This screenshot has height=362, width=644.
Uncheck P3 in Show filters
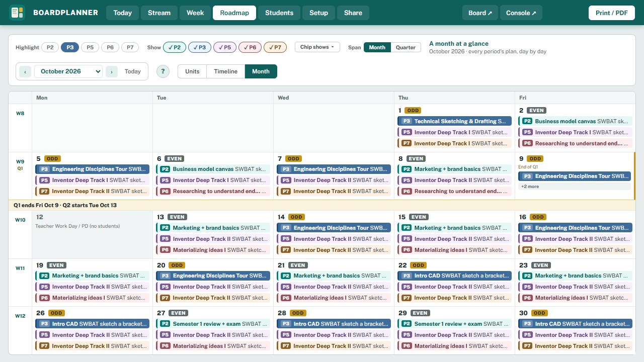click(x=200, y=47)
